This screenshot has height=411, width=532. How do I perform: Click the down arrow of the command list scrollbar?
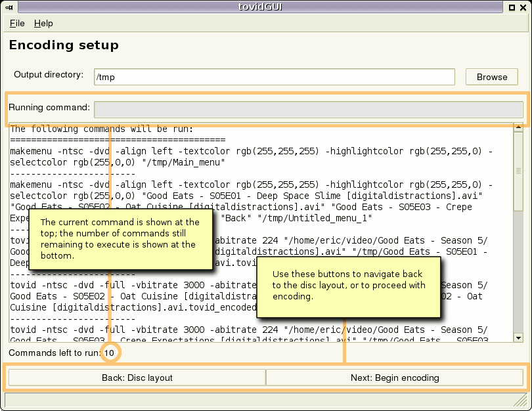click(518, 337)
